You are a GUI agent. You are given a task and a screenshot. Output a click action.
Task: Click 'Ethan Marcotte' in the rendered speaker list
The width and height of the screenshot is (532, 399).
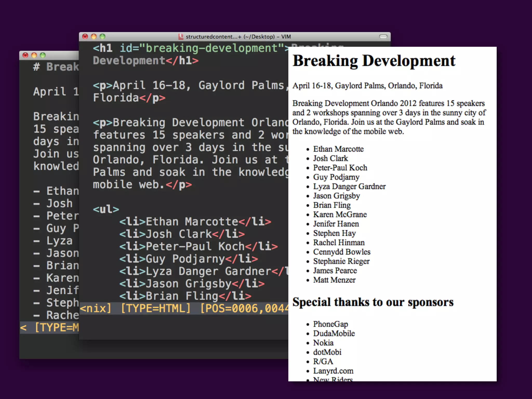tap(338, 149)
